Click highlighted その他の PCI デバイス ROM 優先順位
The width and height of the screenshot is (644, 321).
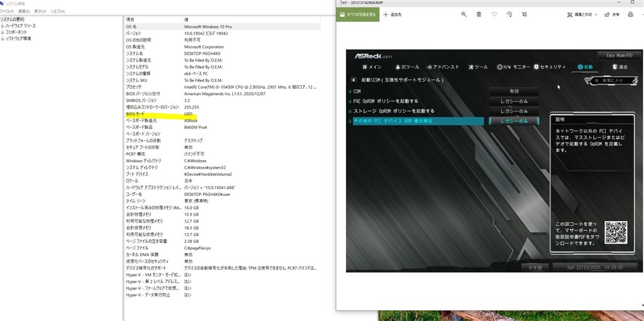[x=418, y=121]
